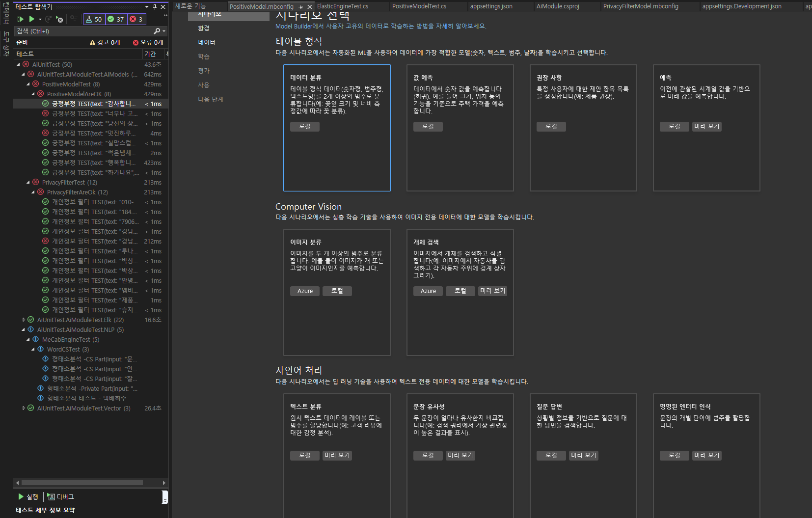
Task: Click the search magnifier icon in test search
Action: tap(157, 31)
